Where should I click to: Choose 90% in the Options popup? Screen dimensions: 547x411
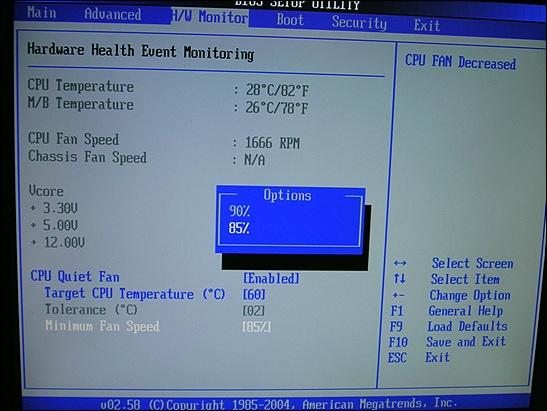(239, 211)
